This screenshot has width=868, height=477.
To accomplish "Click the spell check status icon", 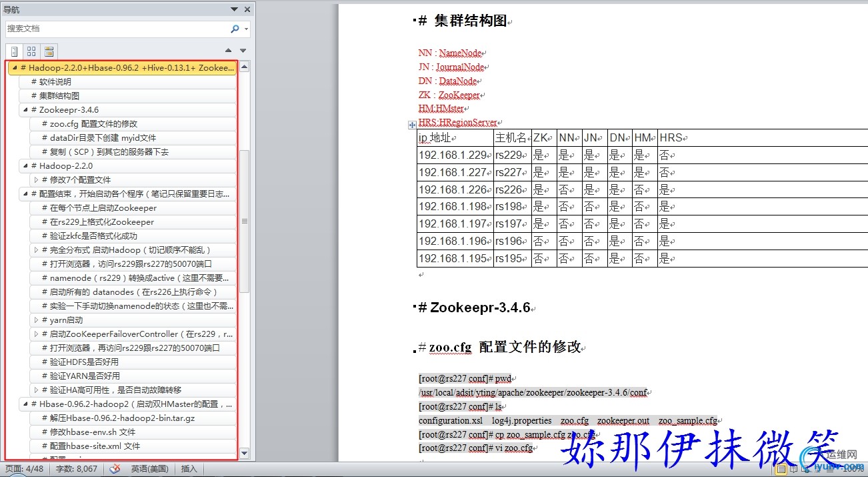I will point(115,469).
